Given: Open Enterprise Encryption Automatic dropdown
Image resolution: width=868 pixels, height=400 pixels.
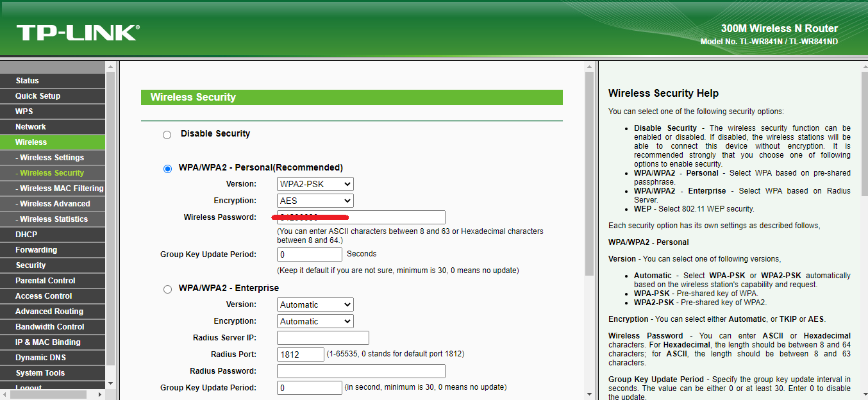Looking at the screenshot, I should 315,321.
